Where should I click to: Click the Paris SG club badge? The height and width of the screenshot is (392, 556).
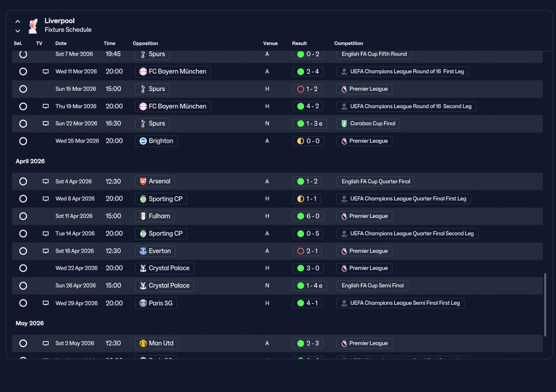pos(143,303)
